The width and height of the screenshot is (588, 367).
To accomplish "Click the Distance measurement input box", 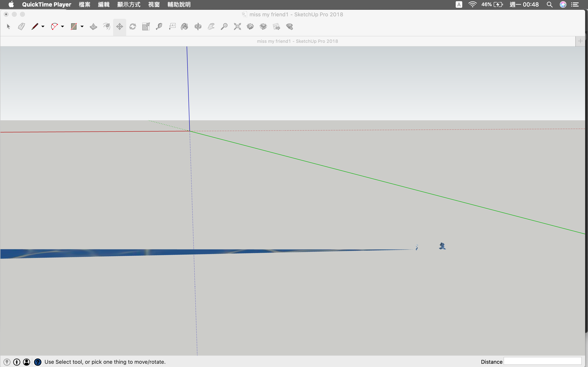I will pyautogui.click(x=542, y=361).
